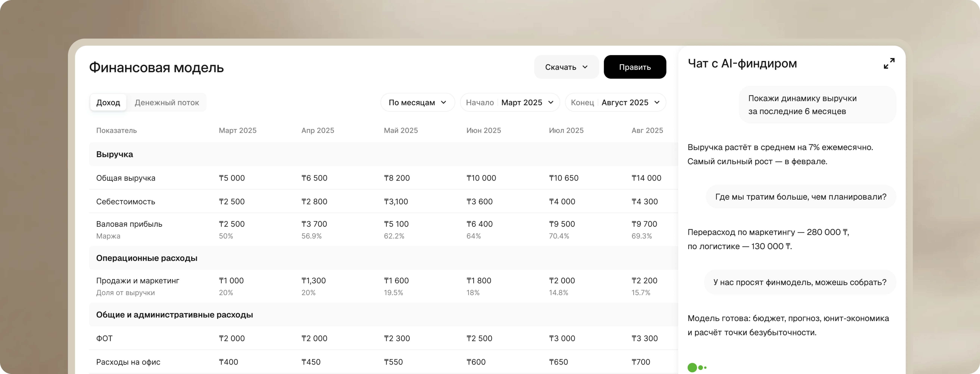Open the Конец Август 2025 dropdown
This screenshot has height=374, width=980.
615,102
